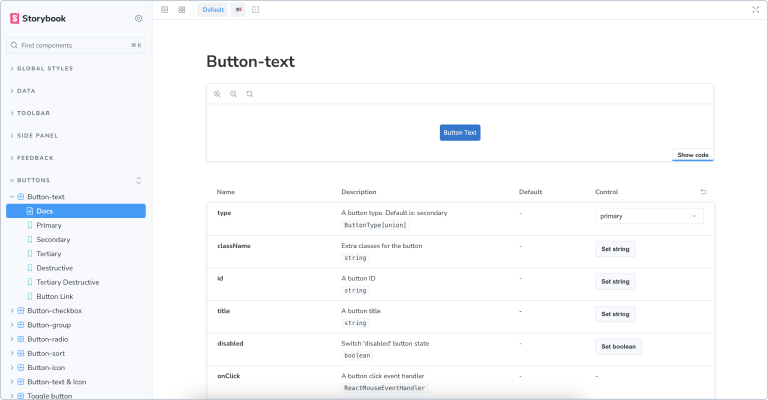Click component icon next to Button-icon

tap(21, 367)
